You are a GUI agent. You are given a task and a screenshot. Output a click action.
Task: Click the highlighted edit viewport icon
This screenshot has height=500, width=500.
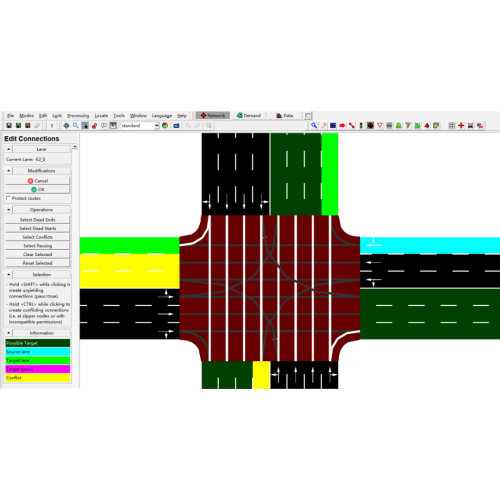pyautogui.click(x=85, y=125)
